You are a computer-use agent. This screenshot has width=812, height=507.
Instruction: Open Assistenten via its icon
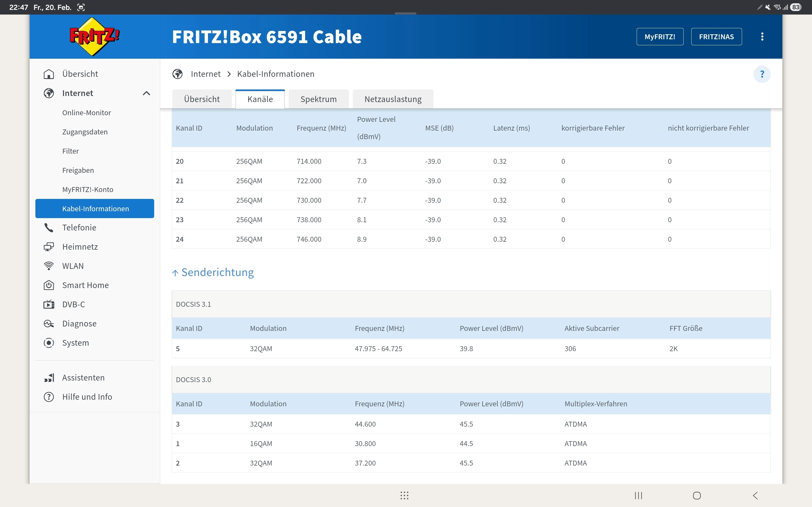click(x=49, y=378)
